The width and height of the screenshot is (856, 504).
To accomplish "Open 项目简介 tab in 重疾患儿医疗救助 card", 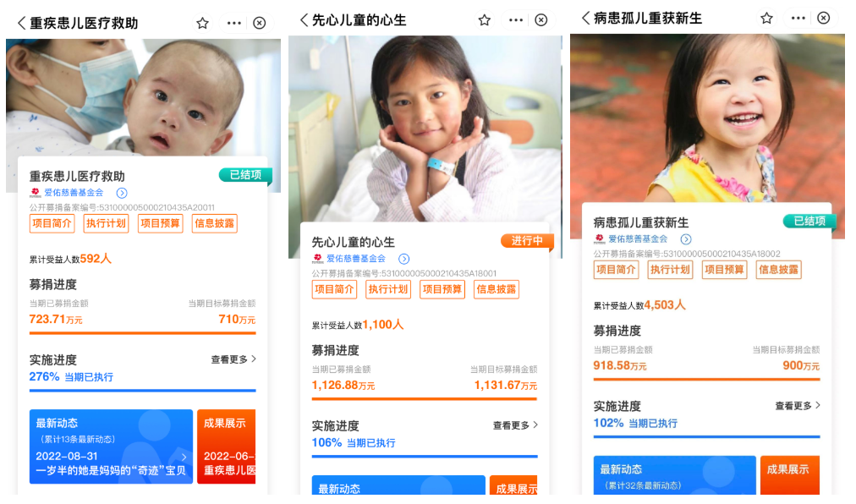I will coord(52,223).
